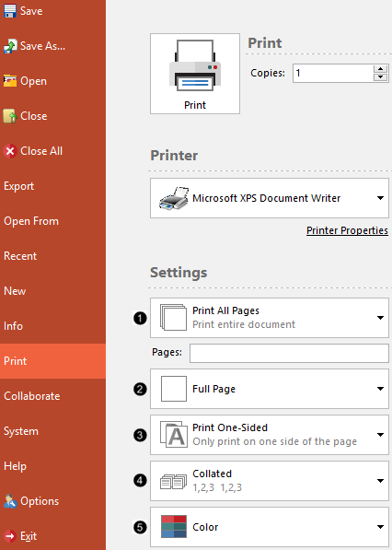This screenshot has height=550, width=392.
Task: Click the "Print entire document" subtitle
Action: (x=244, y=324)
